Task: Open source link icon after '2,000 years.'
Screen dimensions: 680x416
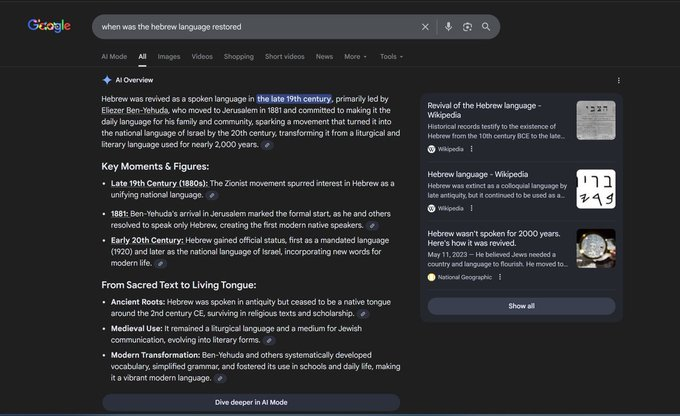Action: pos(267,145)
